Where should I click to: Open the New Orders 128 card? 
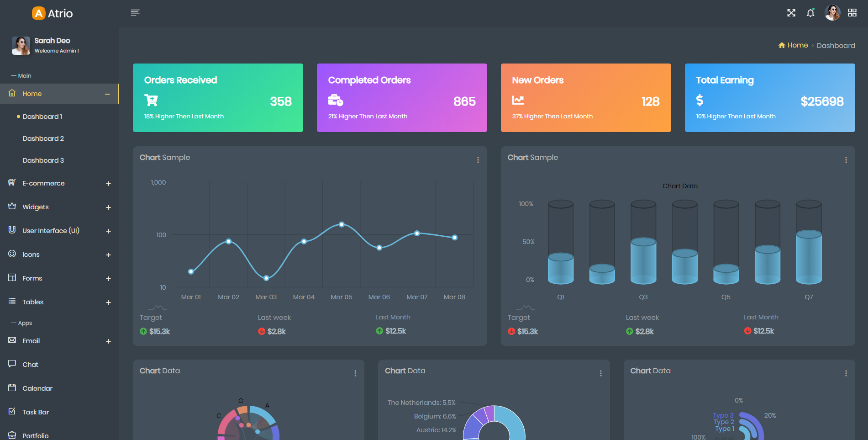(586, 98)
